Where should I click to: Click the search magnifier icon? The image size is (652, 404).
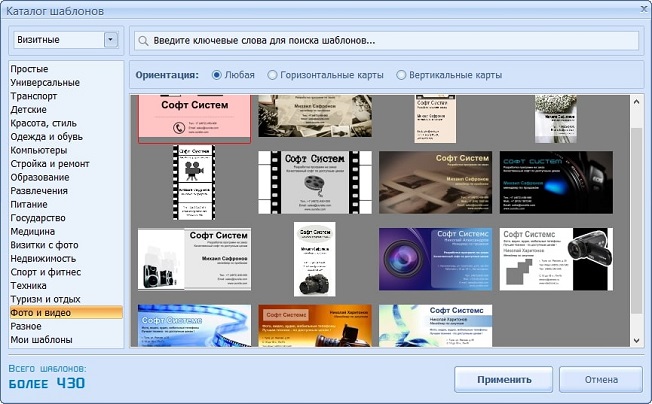click(144, 41)
